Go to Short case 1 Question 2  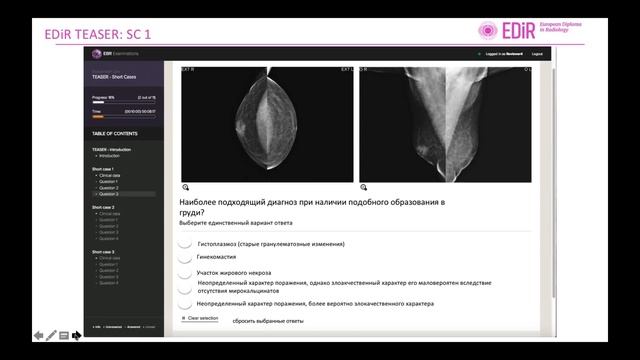point(109,188)
